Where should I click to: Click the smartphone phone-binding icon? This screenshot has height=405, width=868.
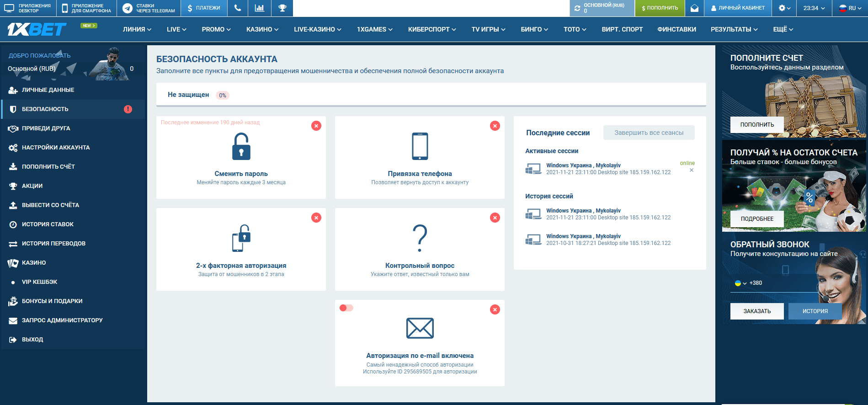point(420,147)
